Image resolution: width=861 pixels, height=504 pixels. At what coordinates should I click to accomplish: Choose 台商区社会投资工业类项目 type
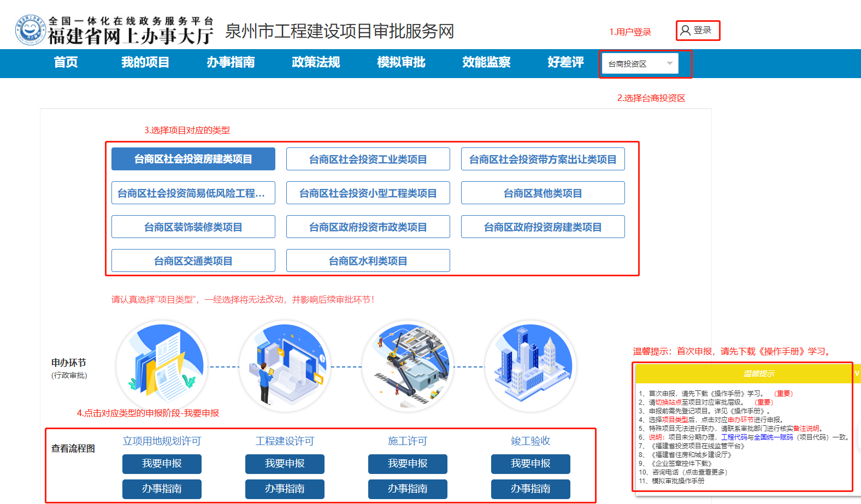(x=368, y=159)
